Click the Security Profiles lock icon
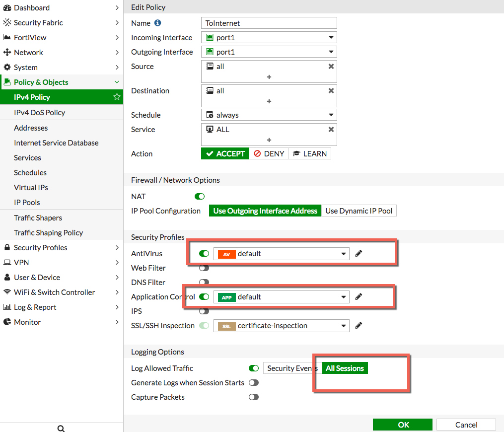Image resolution: width=504 pixels, height=432 pixels. pos(7,247)
